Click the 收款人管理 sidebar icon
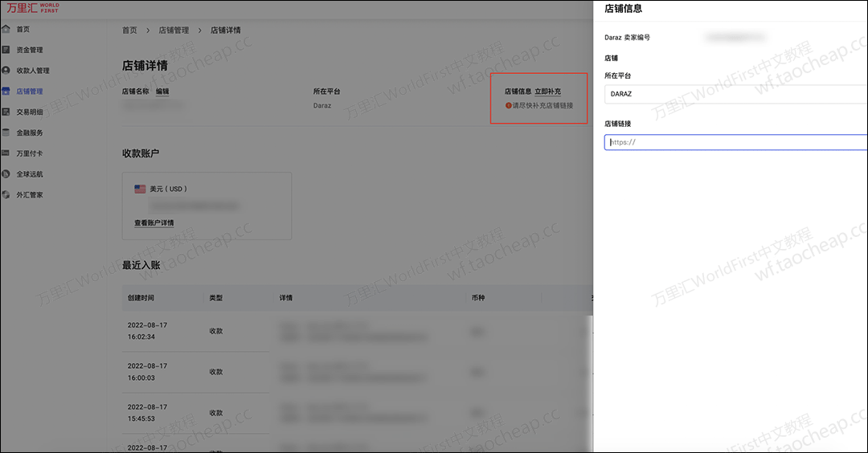Screen dimensions: 868x453 6,70
